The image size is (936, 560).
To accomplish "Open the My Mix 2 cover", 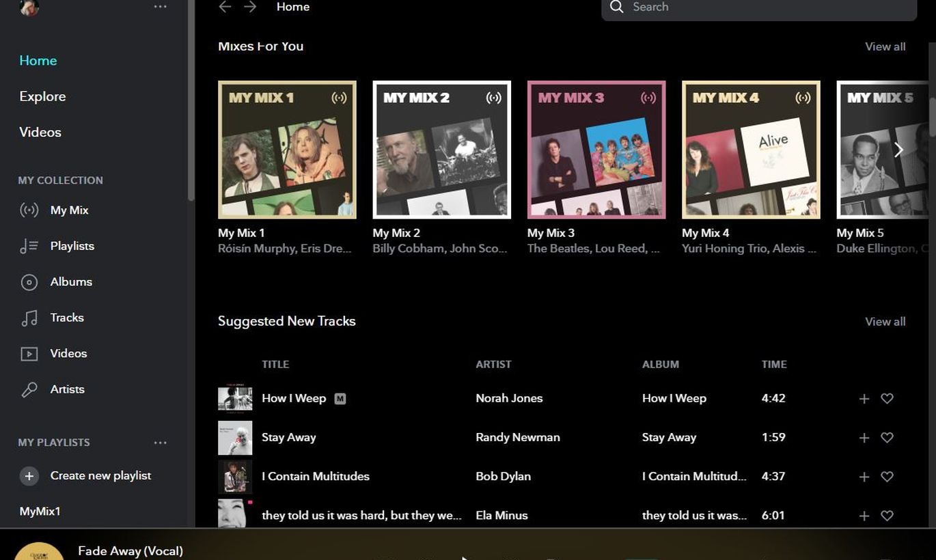I will point(442,150).
